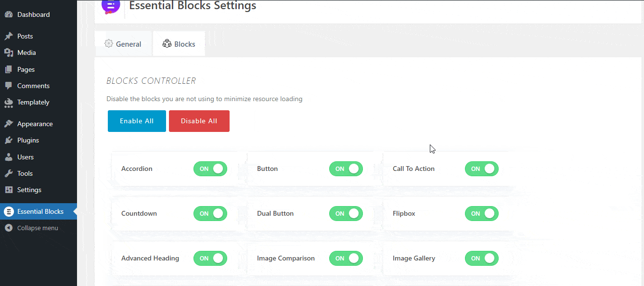
Task: Click the Comments speech bubble icon
Action: tap(8, 86)
